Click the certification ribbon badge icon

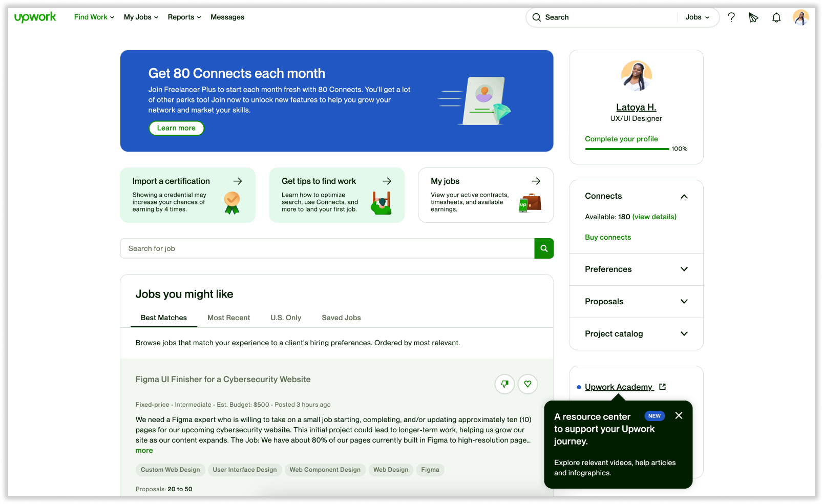pyautogui.click(x=232, y=203)
